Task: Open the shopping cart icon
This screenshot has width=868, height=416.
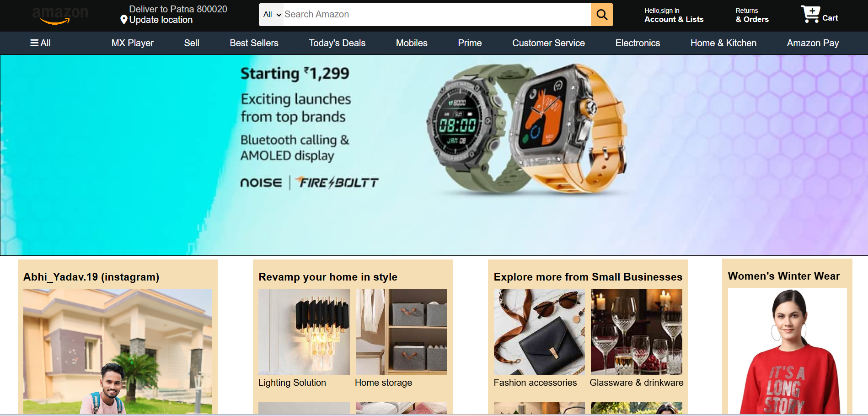Action: click(810, 14)
